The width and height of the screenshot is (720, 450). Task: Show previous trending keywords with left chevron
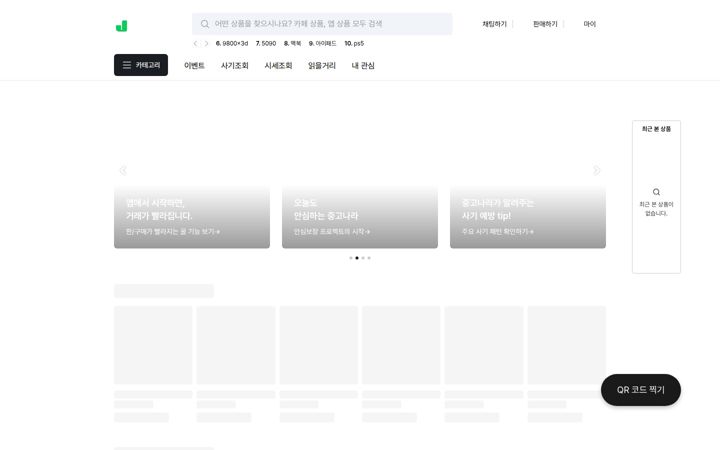coord(195,44)
